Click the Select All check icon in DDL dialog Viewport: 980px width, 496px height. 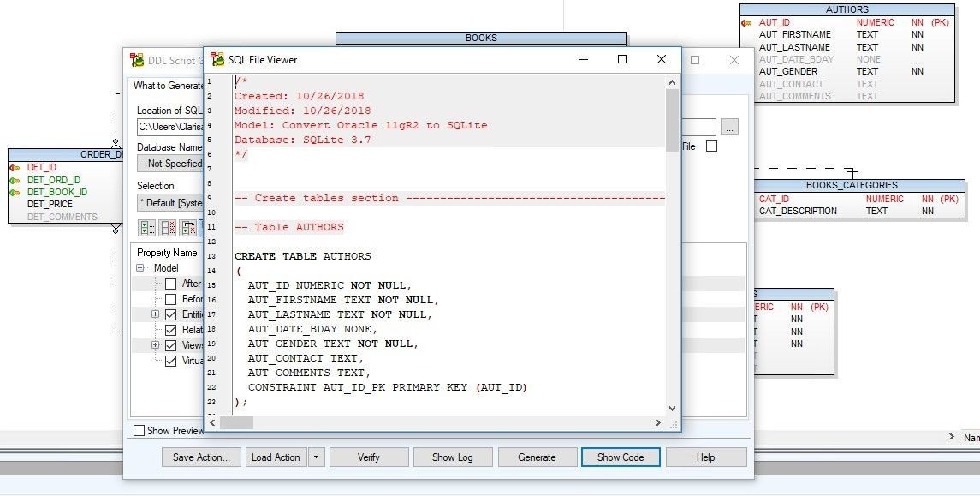[x=147, y=228]
